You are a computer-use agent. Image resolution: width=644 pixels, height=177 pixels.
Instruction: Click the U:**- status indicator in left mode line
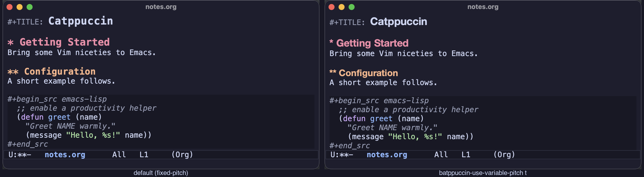pyautogui.click(x=20, y=155)
